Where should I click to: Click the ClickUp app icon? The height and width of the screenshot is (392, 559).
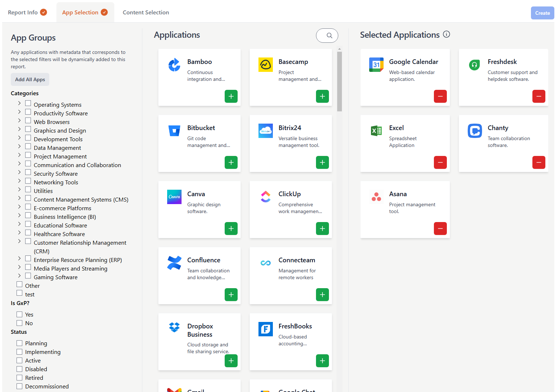[266, 197]
